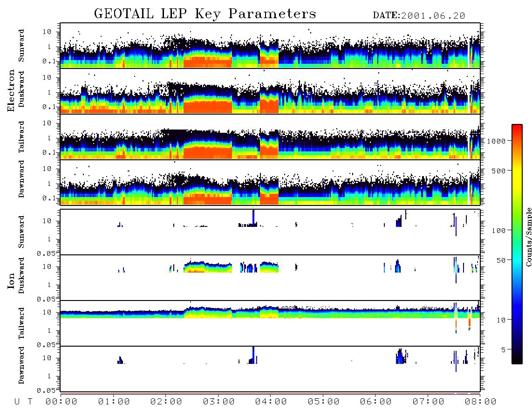
Task: Select the DATE:2001.06.20 label
Action: (x=419, y=16)
